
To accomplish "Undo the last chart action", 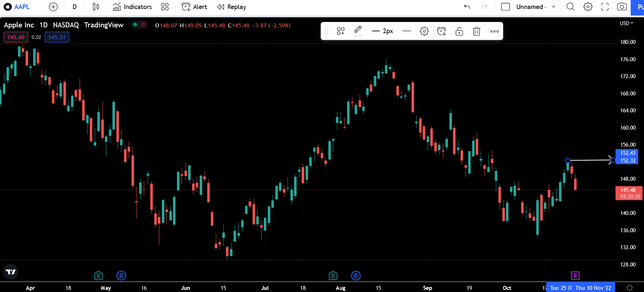I will [x=467, y=7].
